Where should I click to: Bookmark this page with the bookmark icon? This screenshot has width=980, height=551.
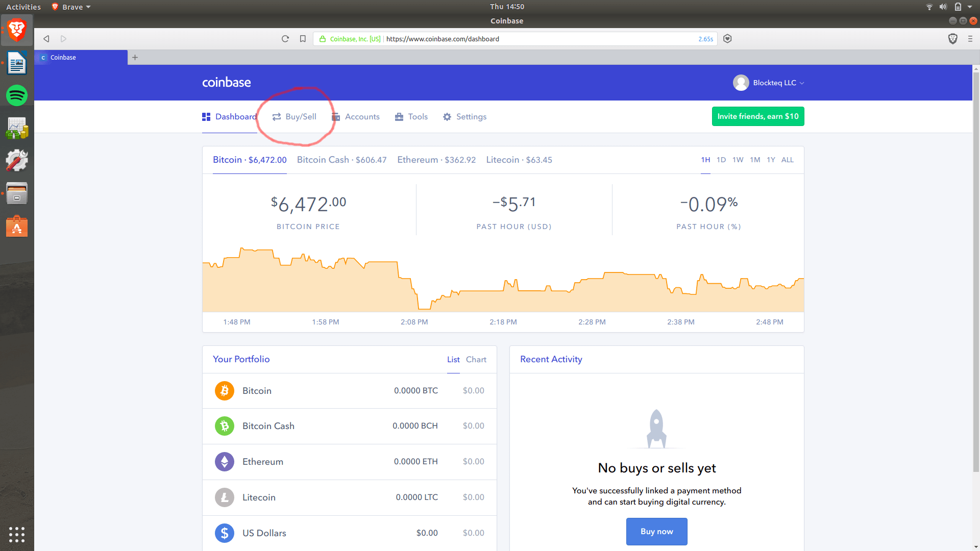303,39
